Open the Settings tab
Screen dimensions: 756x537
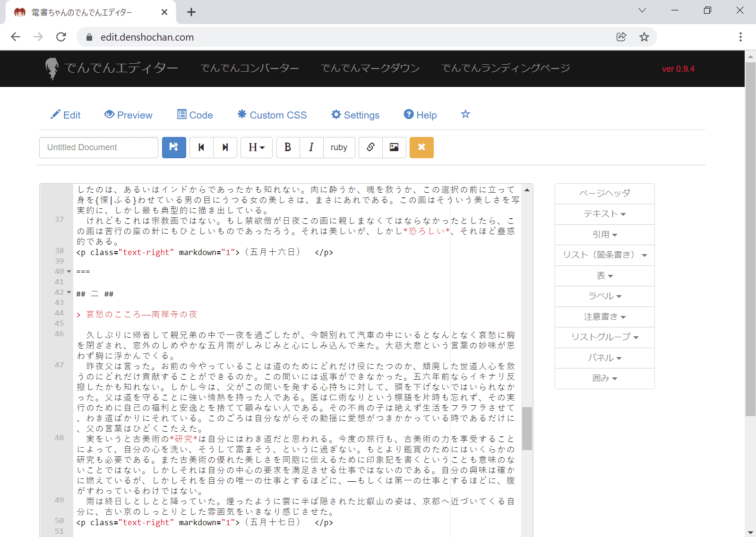355,115
